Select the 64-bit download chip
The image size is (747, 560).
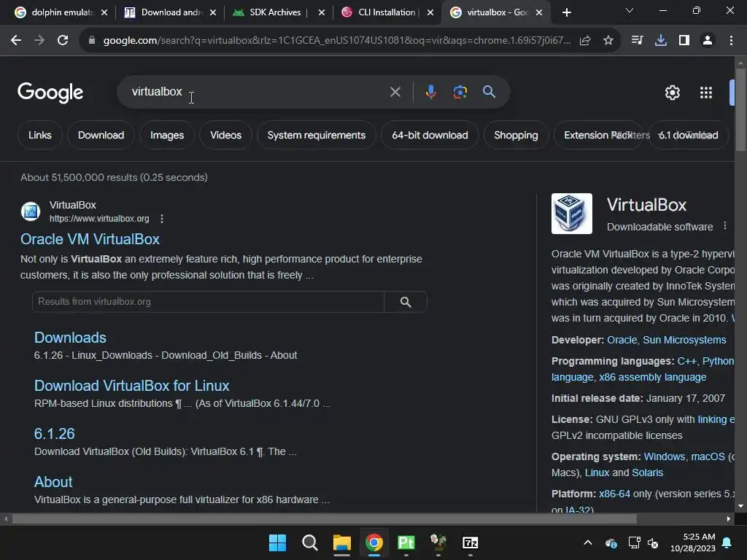coord(430,135)
